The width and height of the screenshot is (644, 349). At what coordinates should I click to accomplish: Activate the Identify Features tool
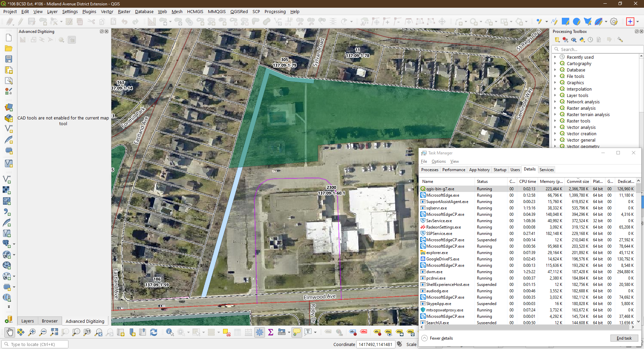coord(170,332)
